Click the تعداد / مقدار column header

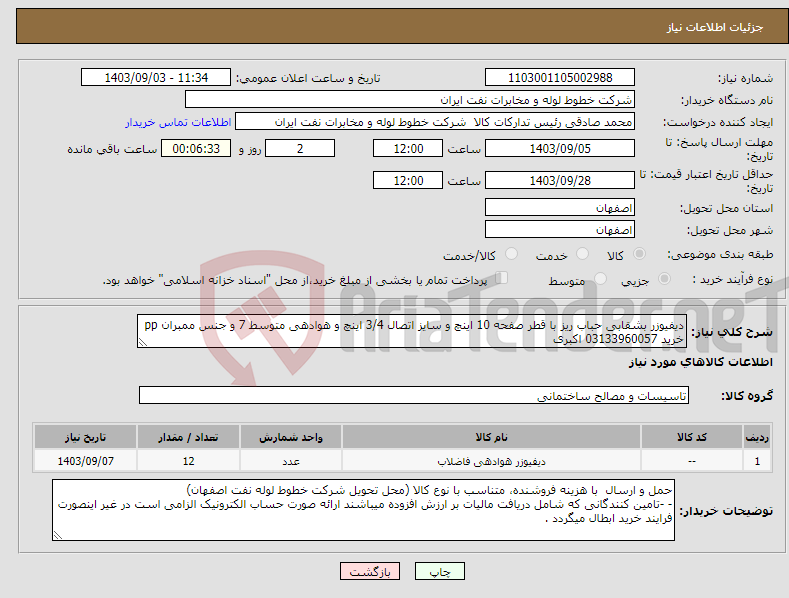pyautogui.click(x=188, y=437)
